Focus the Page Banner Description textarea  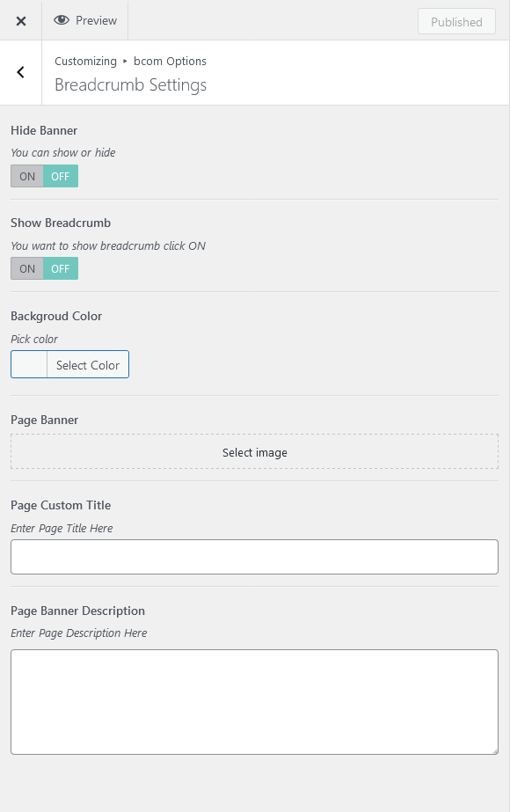click(254, 702)
